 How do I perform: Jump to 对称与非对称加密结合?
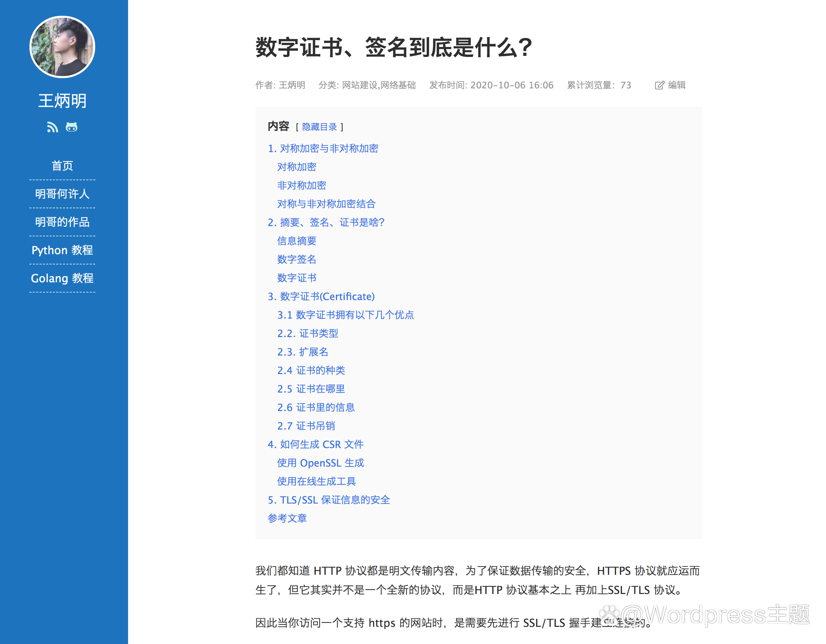point(326,204)
